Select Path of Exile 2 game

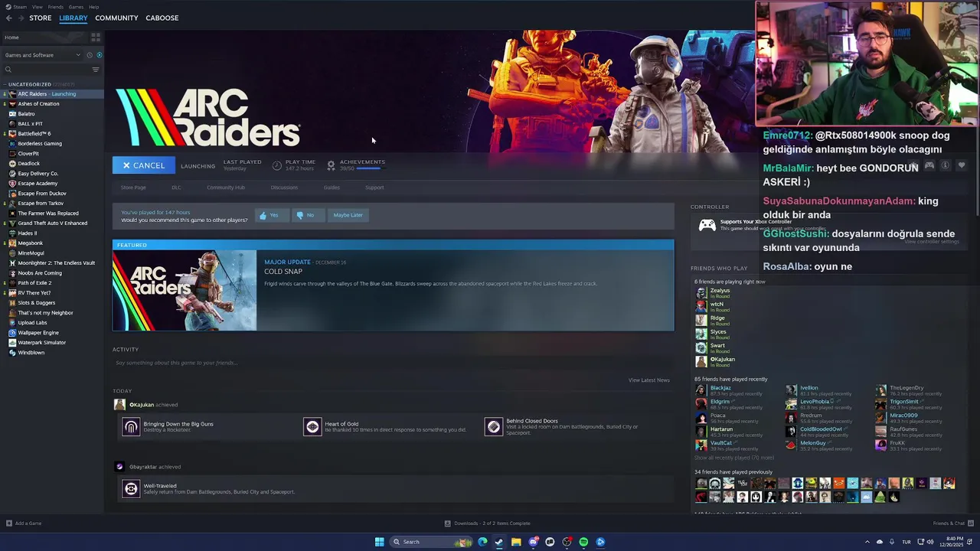tap(34, 283)
